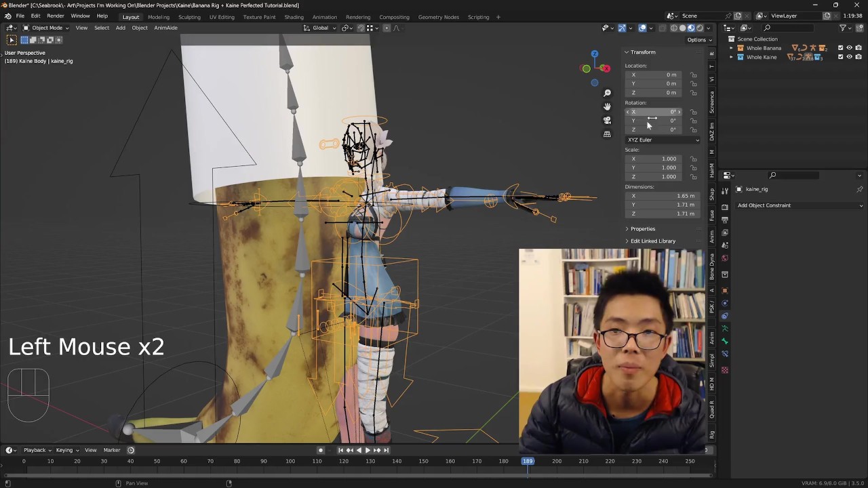
Task: Switch orthographic/perspective with the grid icon
Action: (x=607, y=134)
